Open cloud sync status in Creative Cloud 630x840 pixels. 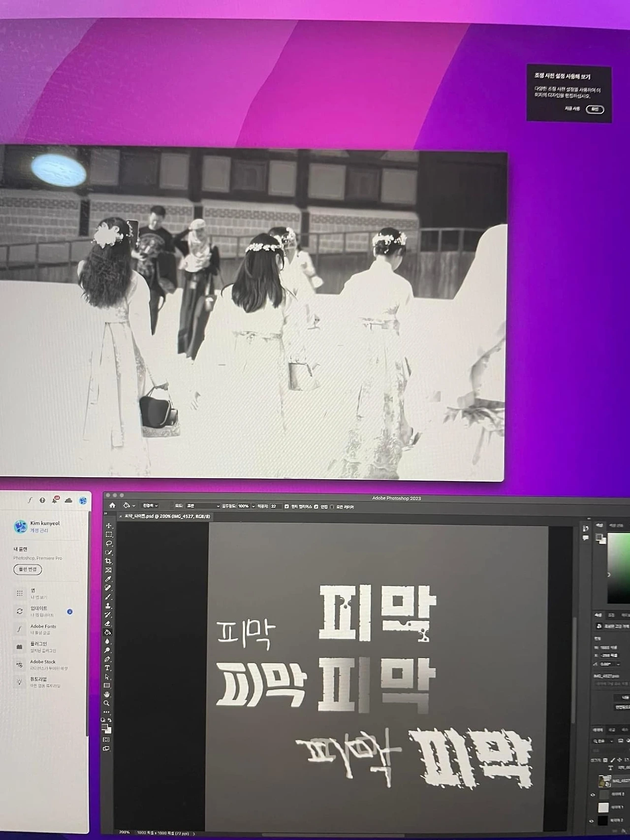68,500
